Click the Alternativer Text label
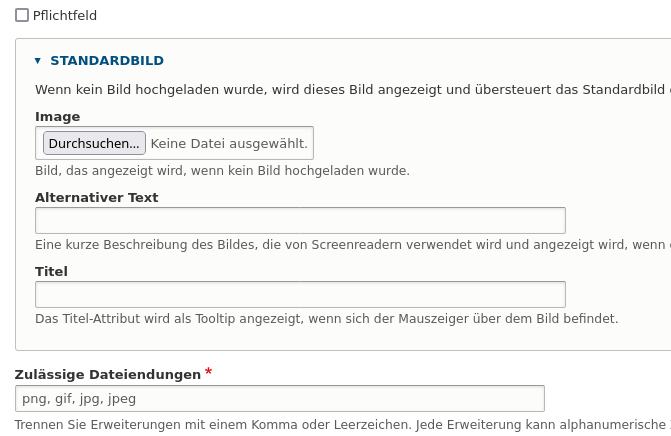 [96, 197]
